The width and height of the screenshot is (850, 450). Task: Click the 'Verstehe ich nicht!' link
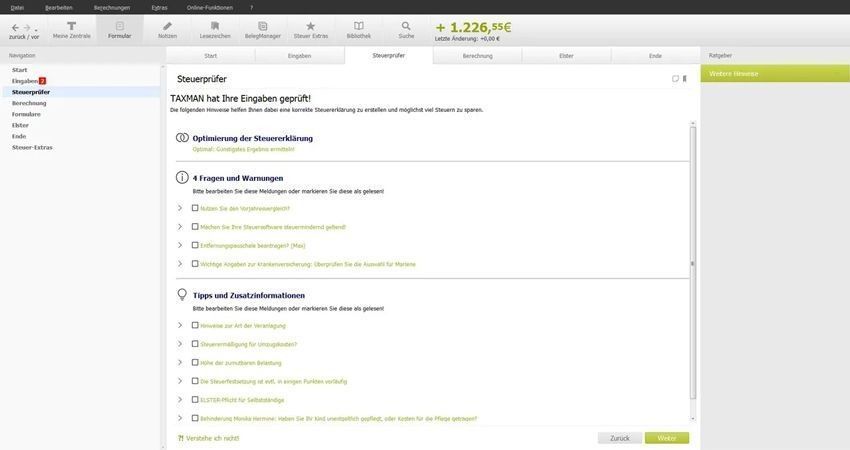212,438
